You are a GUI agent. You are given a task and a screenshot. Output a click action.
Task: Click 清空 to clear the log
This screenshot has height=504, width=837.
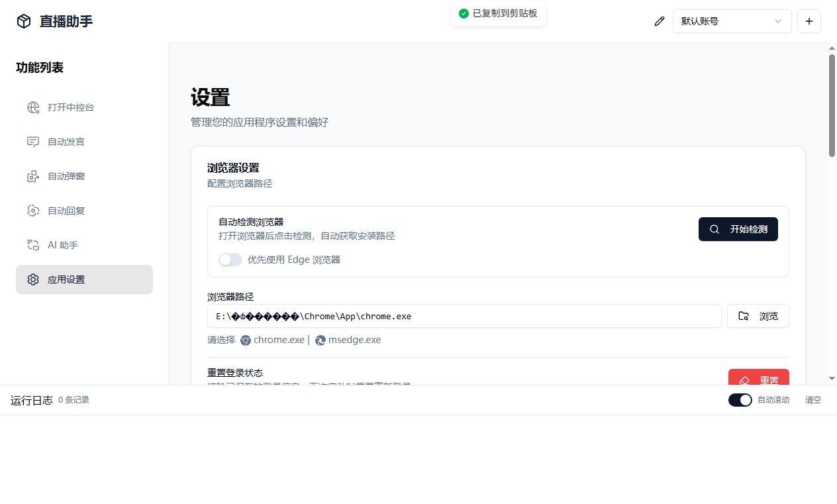click(813, 400)
